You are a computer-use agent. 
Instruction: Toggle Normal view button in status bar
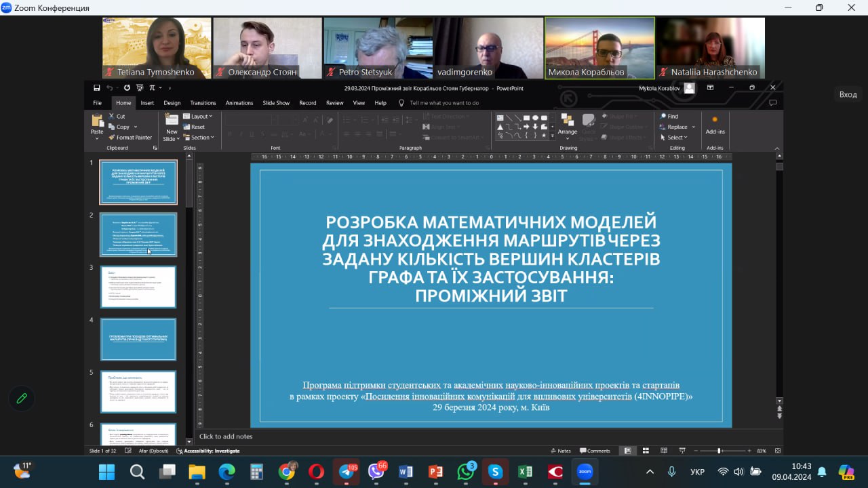point(627,451)
